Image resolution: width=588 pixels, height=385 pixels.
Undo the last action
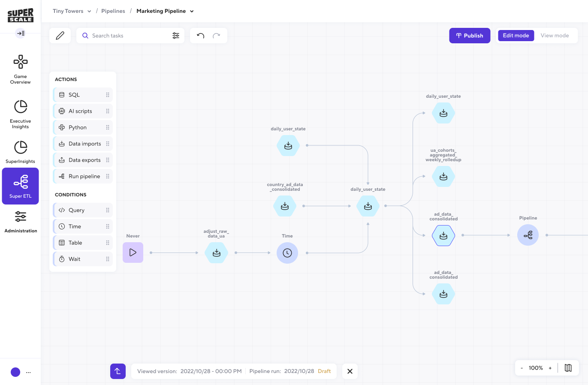click(x=200, y=36)
